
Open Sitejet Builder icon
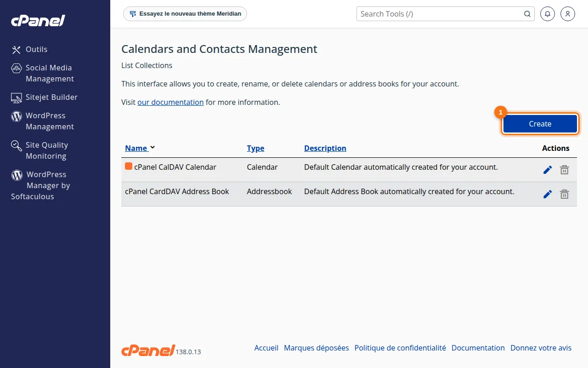click(x=17, y=98)
